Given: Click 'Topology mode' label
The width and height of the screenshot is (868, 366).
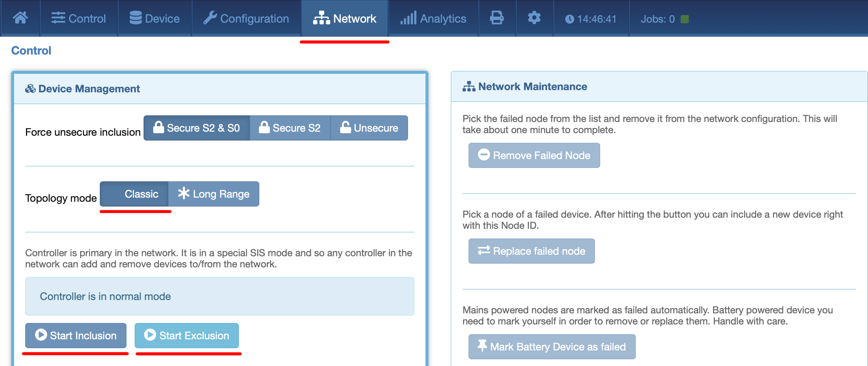Looking at the screenshot, I should click(61, 198).
